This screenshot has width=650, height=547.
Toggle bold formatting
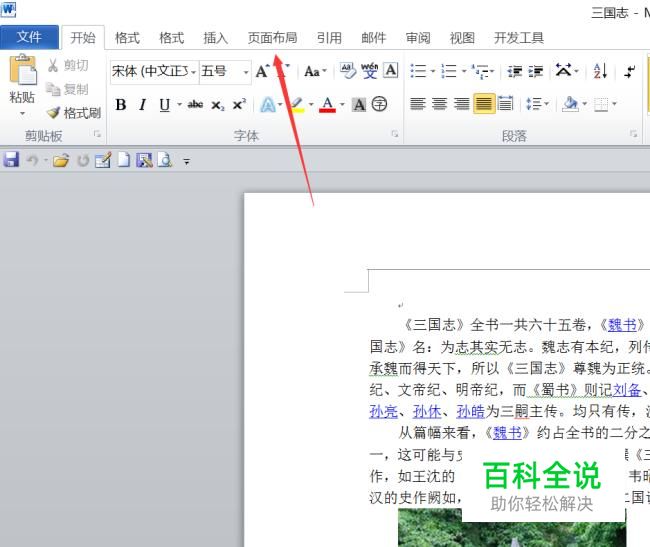[121, 105]
